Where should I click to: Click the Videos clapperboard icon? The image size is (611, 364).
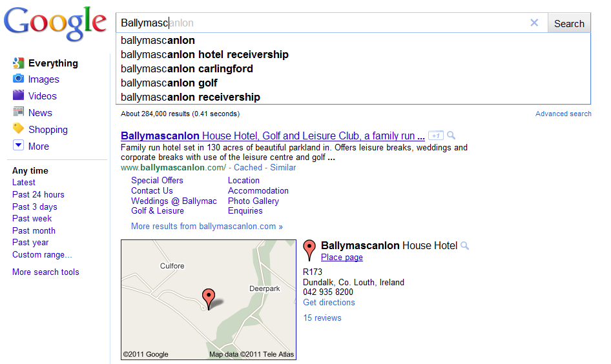click(x=18, y=95)
